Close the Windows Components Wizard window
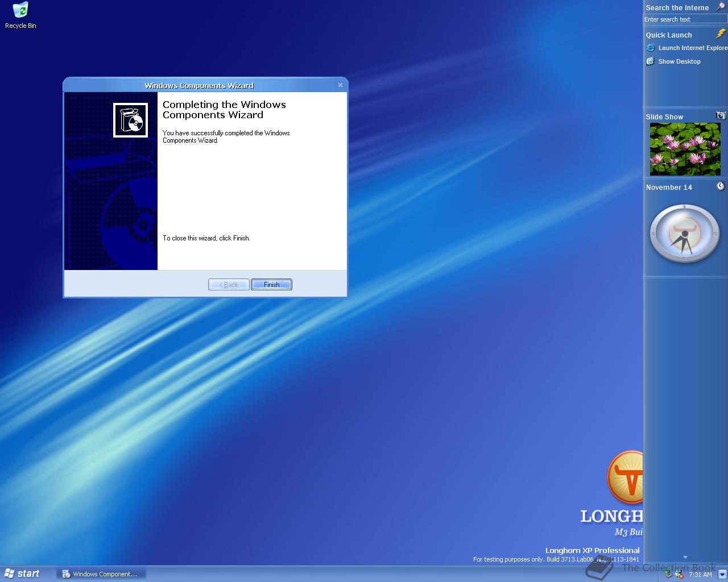This screenshot has height=582, width=728. pos(340,85)
